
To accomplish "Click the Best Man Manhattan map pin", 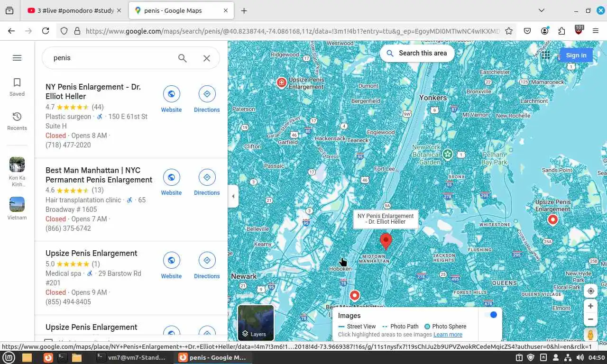I will tap(354, 296).
